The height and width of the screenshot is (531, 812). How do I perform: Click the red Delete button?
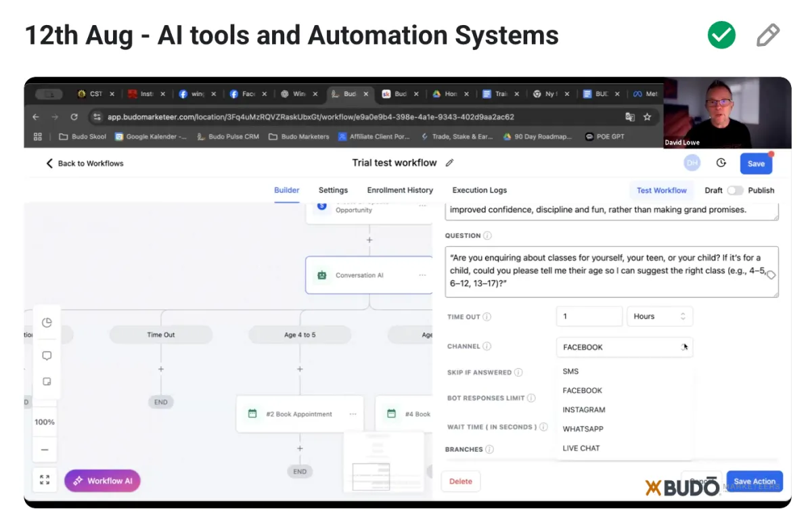coord(461,482)
